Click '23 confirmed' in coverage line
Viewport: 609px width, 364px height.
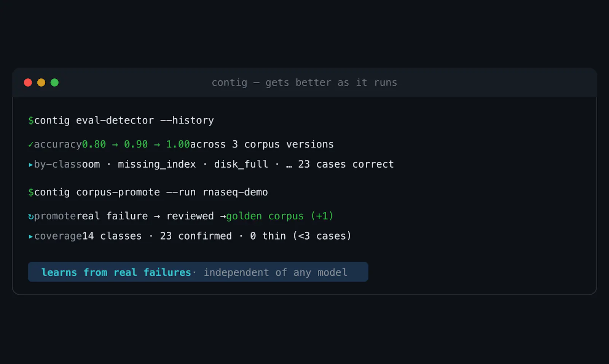pos(196,236)
